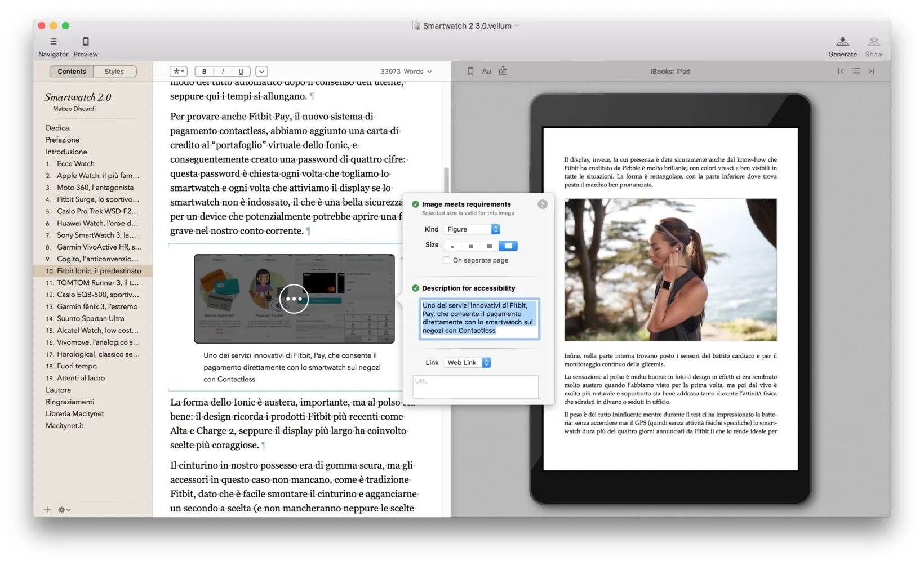
Task: Click the URL input field
Action: (475, 386)
